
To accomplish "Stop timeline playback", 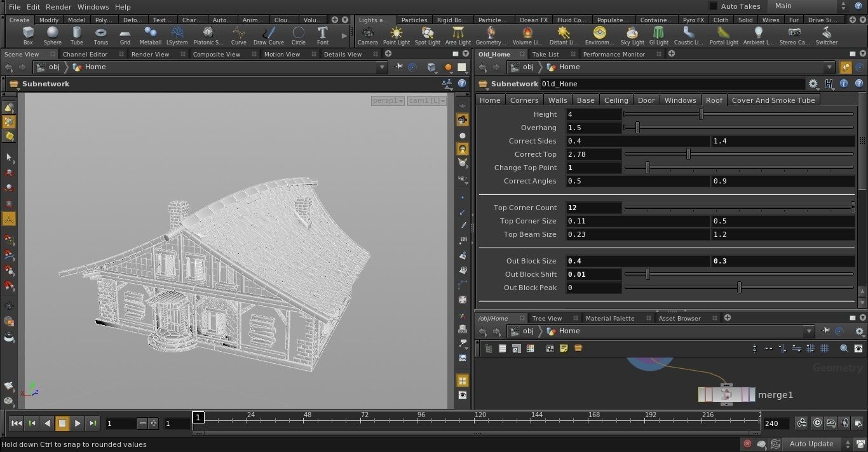I will tap(62, 423).
